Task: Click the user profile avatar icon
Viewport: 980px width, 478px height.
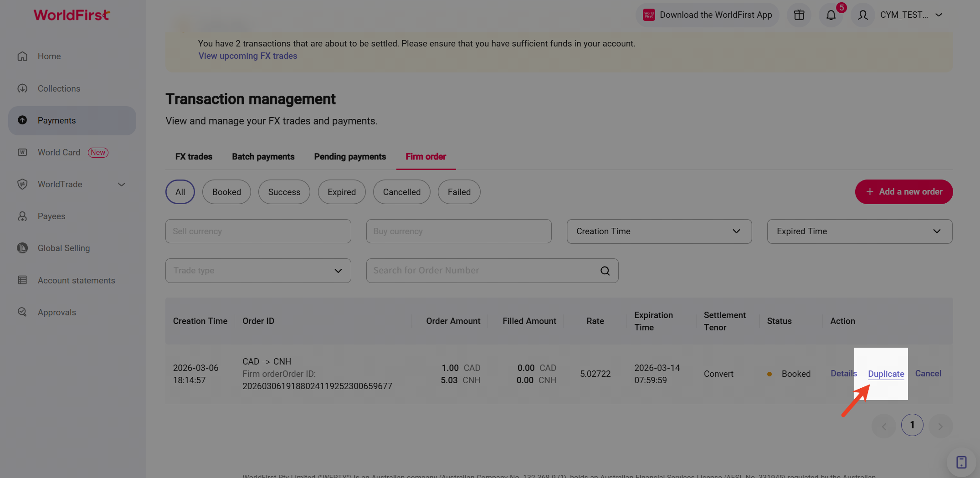Action: click(862, 15)
